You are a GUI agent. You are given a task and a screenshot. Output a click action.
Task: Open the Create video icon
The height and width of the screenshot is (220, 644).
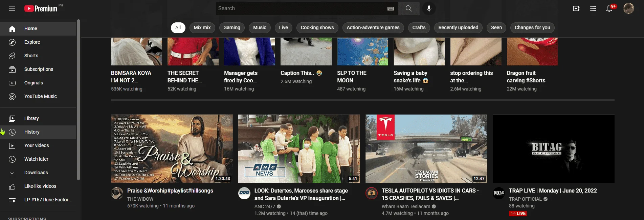click(577, 8)
